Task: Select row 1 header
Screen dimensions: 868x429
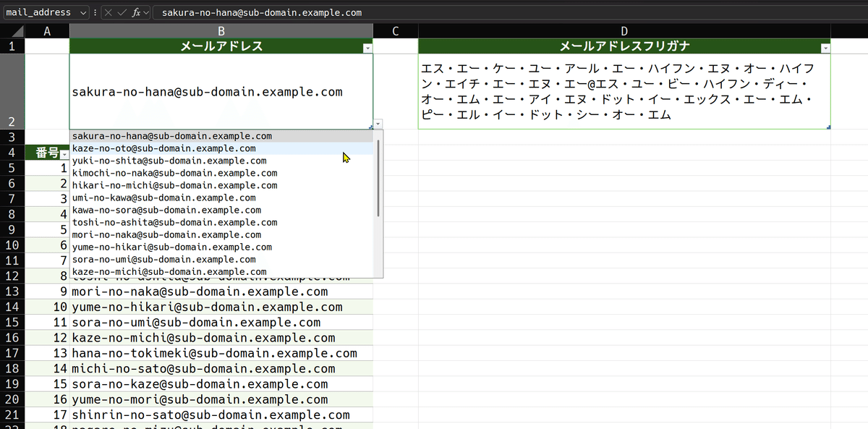Action: [x=12, y=46]
